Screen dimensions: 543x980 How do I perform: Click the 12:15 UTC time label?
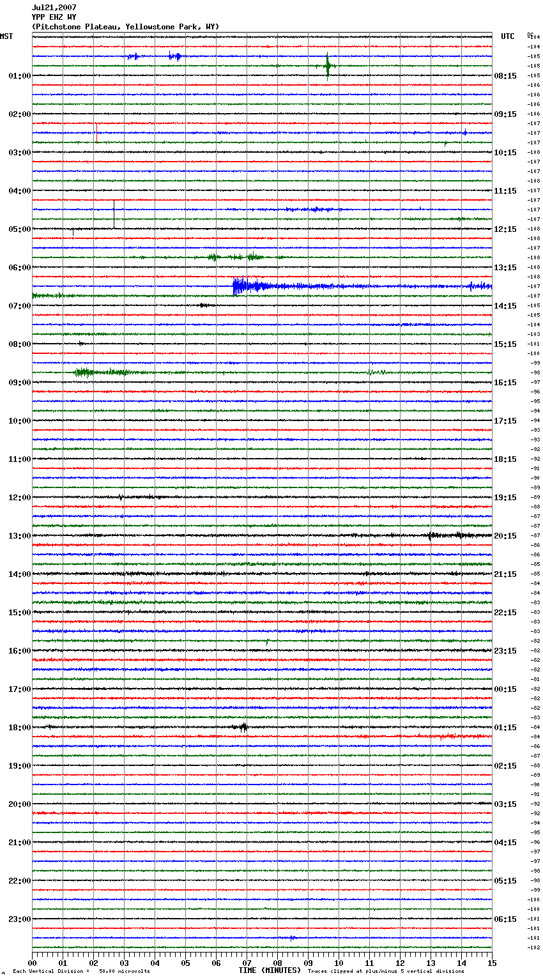tap(505, 229)
